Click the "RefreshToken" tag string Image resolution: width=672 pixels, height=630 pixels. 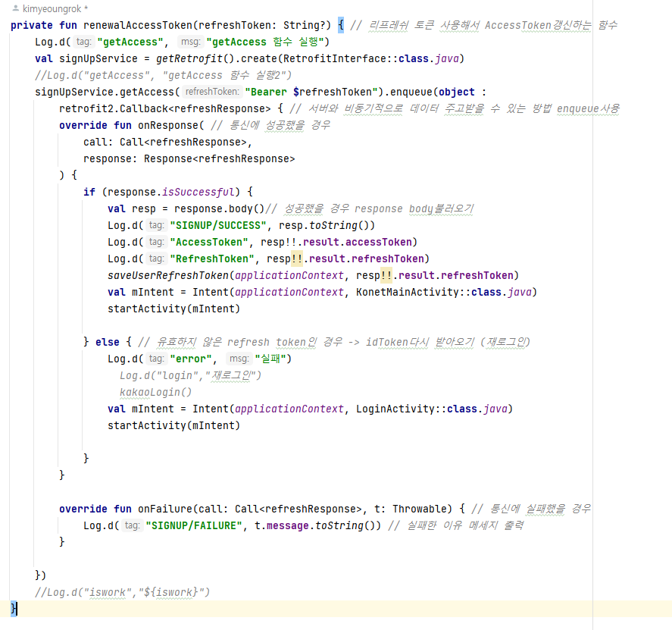tap(211, 259)
